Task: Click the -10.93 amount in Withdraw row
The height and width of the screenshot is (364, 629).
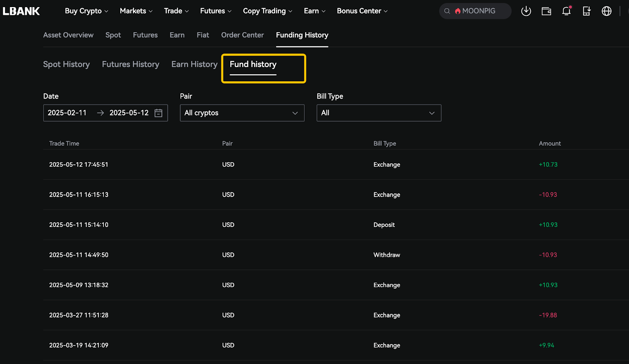Action: (x=548, y=255)
